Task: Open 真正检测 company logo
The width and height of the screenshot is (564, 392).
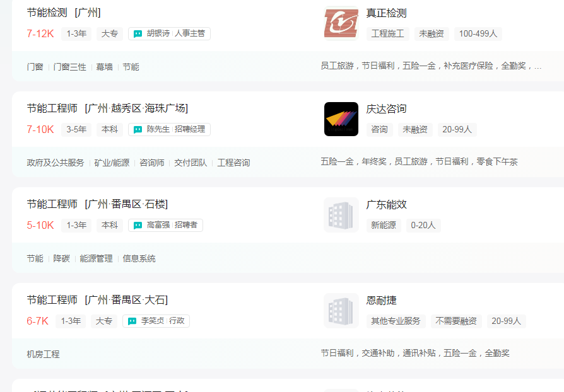Action: pos(341,23)
